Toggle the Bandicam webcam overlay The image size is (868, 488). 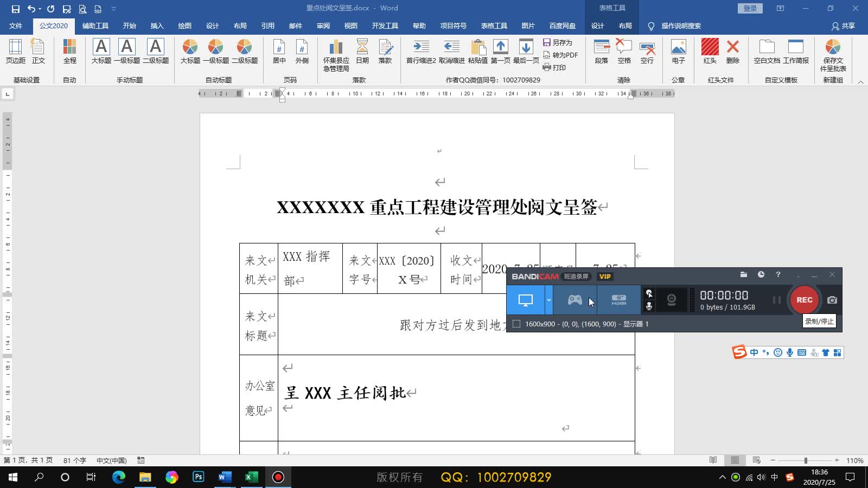pos(671,300)
